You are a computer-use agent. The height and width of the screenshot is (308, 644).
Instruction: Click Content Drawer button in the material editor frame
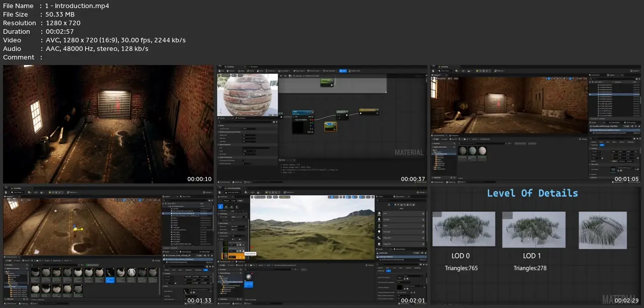[x=224, y=182]
